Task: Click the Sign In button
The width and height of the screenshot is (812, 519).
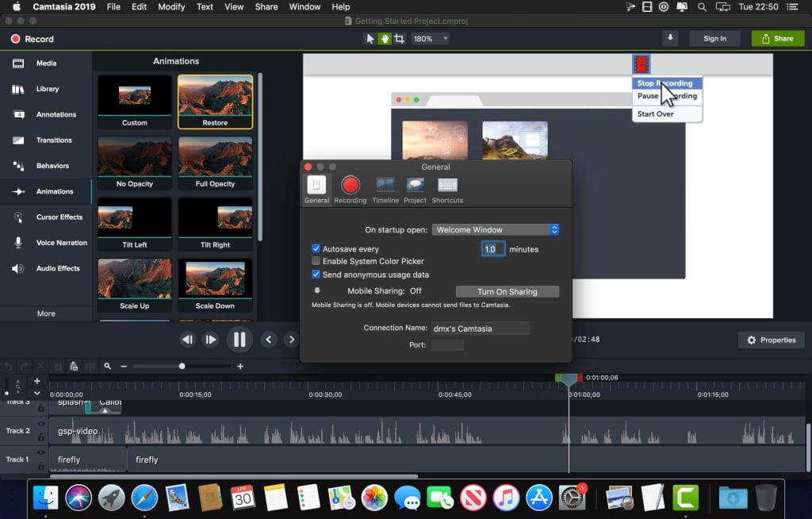Action: (x=714, y=37)
